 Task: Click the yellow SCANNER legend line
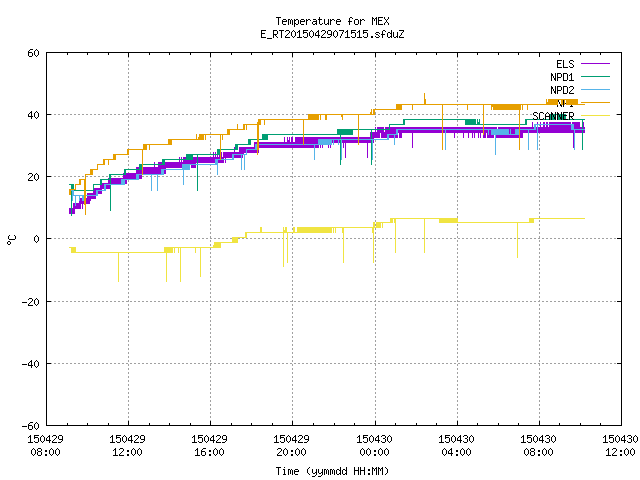click(595, 116)
